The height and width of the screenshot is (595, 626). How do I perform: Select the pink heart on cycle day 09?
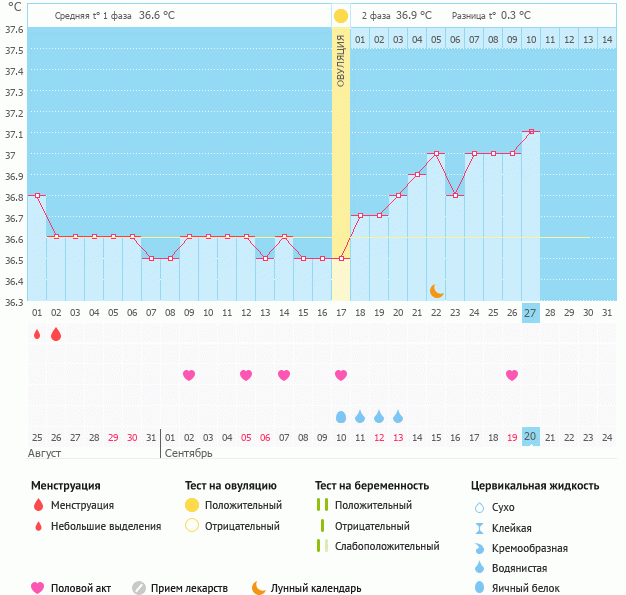coord(189,375)
